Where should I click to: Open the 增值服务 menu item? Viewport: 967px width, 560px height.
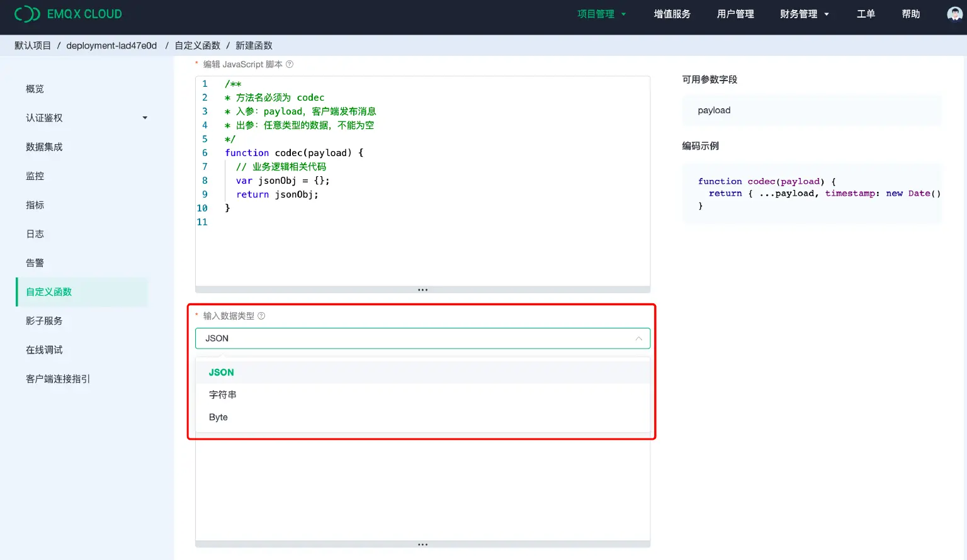pyautogui.click(x=672, y=13)
